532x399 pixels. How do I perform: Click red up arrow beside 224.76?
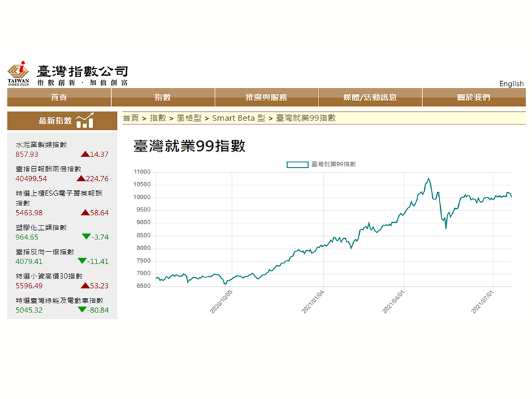[x=81, y=178]
